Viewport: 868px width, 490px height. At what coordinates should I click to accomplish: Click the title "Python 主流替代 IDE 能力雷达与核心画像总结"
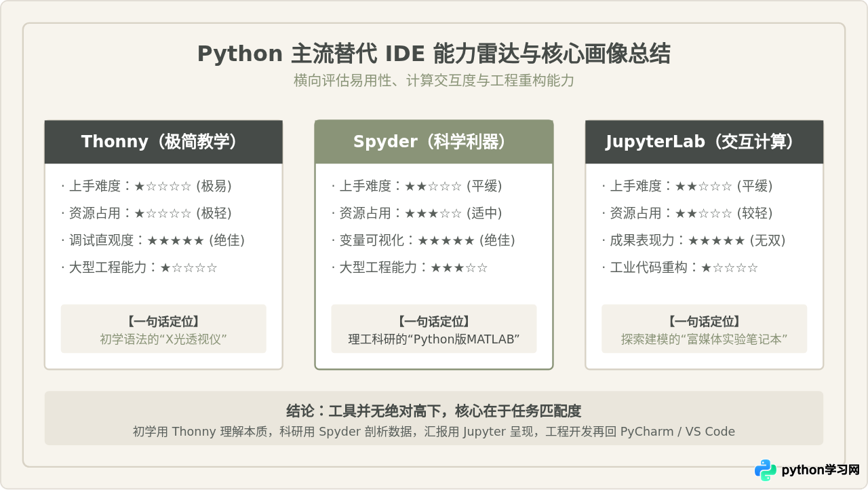(434, 54)
